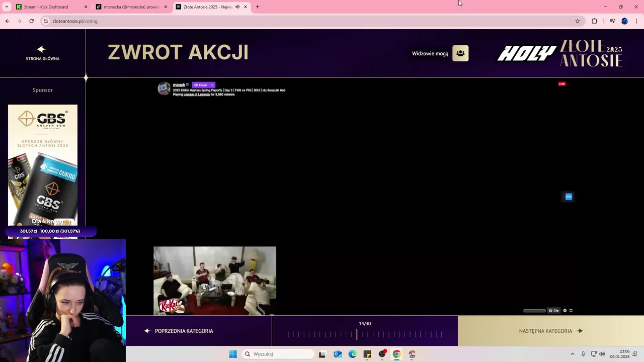The width and height of the screenshot is (644, 362).
Task: Open OBS Studio from taskbar
Action: (382, 354)
